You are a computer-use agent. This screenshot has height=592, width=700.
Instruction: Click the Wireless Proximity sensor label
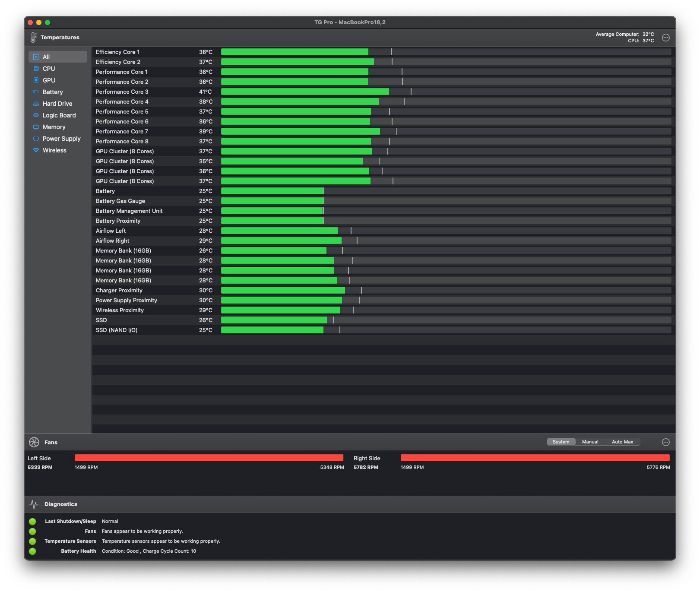tap(120, 310)
